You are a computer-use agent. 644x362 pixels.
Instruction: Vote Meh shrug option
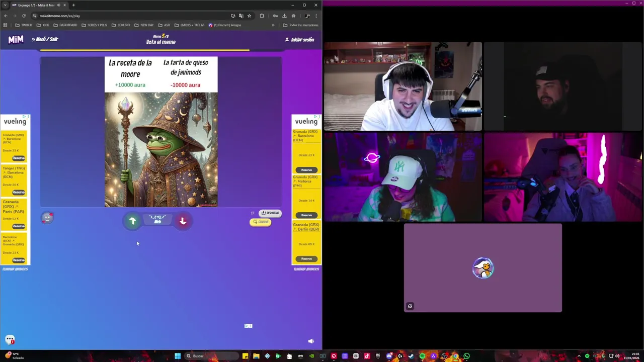(157, 220)
